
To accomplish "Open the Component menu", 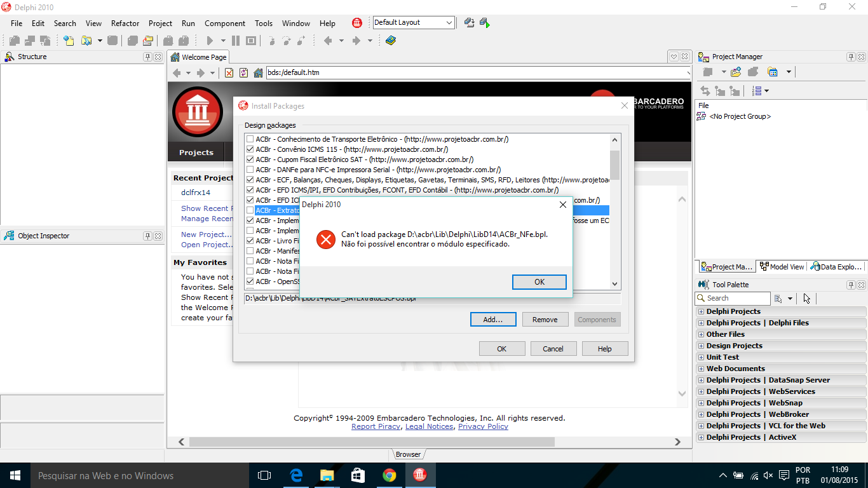I will [225, 24].
